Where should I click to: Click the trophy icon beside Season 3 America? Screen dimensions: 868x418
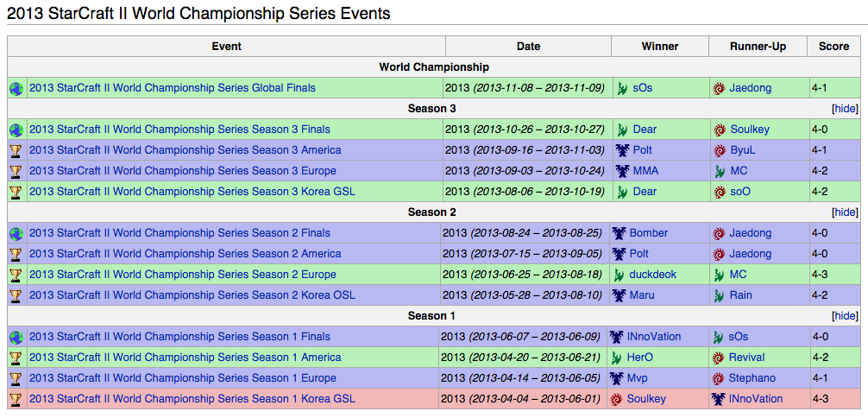tap(16, 150)
